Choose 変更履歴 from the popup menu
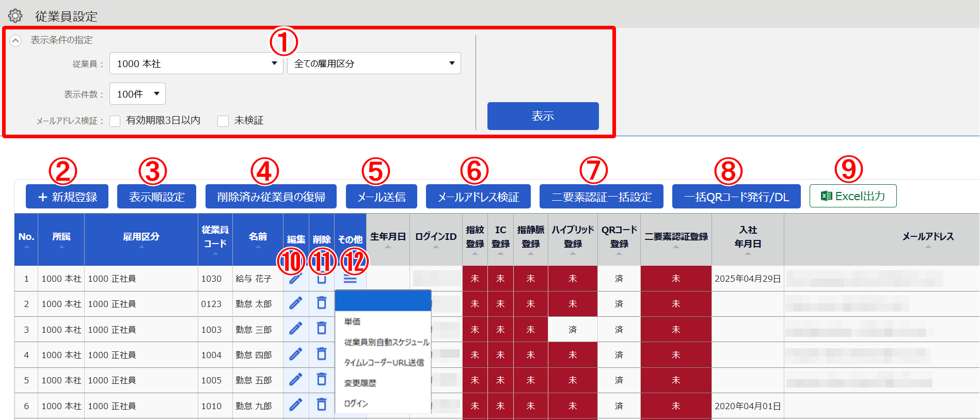 tap(383, 383)
